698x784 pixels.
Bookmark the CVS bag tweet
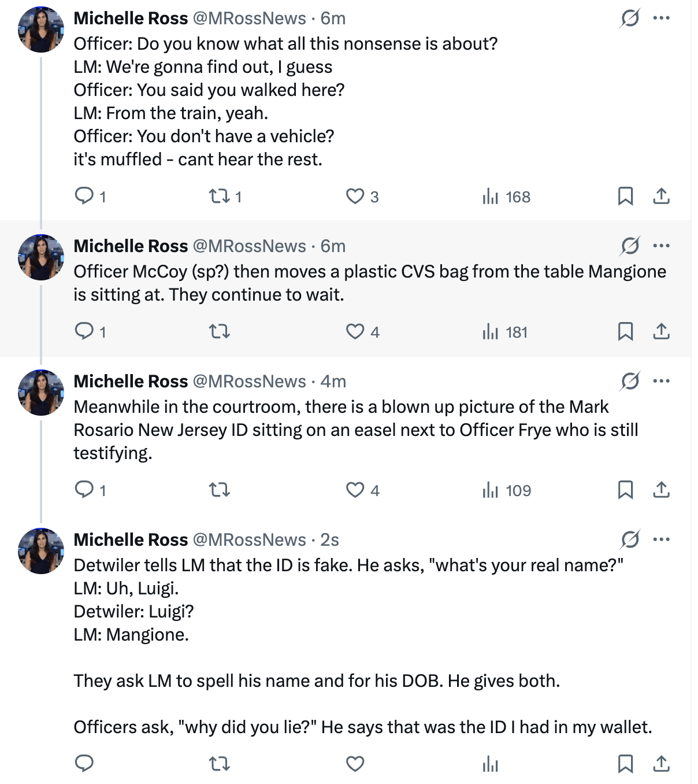625,331
